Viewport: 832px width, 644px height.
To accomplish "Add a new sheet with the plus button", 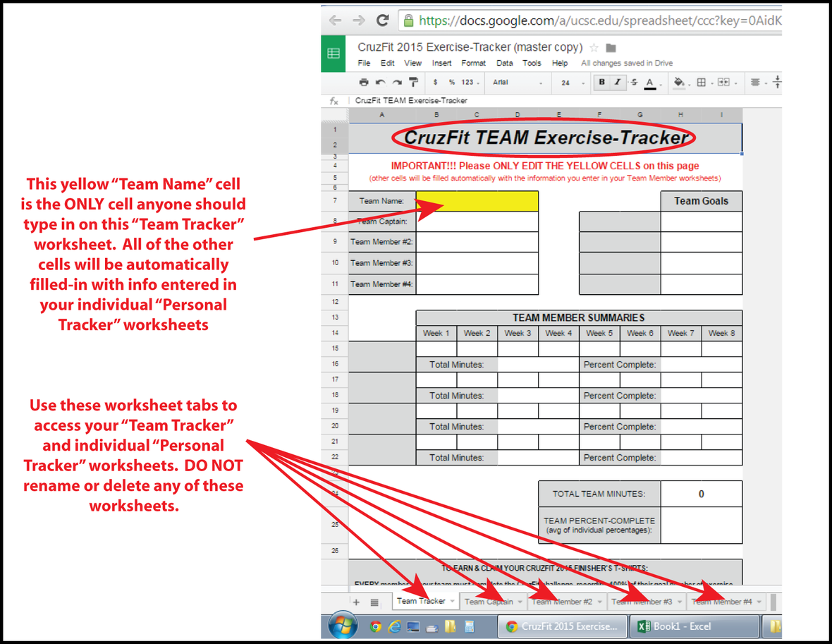I will 356,602.
